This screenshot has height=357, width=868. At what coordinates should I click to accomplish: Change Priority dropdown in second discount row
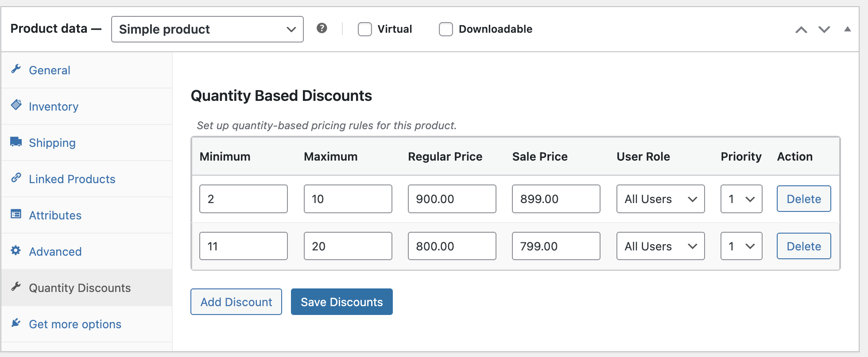741,246
